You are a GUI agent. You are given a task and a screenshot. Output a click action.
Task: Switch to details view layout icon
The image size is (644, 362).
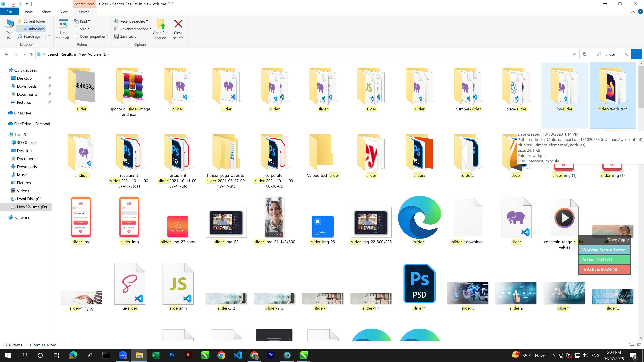[x=631, y=345]
